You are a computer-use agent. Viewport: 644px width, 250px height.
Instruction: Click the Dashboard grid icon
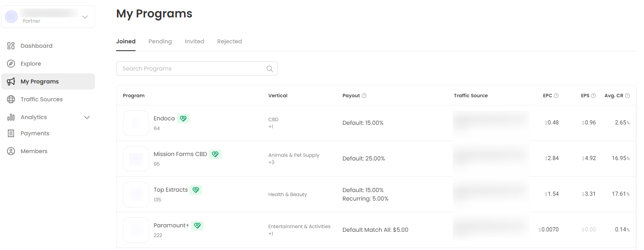[x=11, y=46]
